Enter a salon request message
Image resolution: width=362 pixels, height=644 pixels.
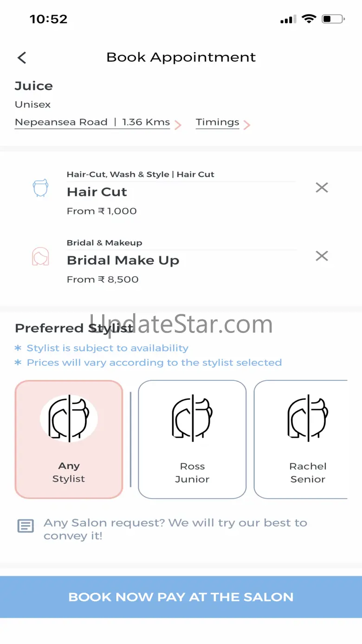175,529
